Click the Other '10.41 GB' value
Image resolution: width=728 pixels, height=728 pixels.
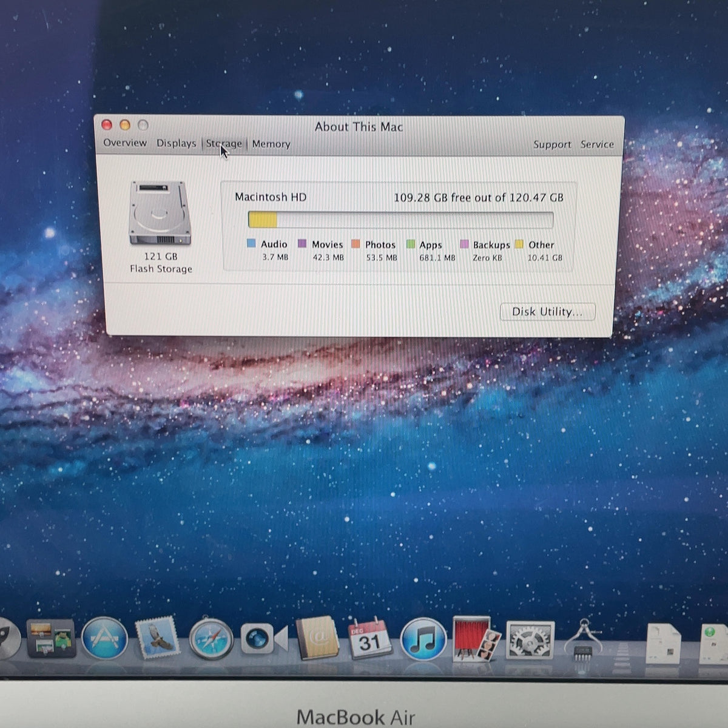[545, 258]
